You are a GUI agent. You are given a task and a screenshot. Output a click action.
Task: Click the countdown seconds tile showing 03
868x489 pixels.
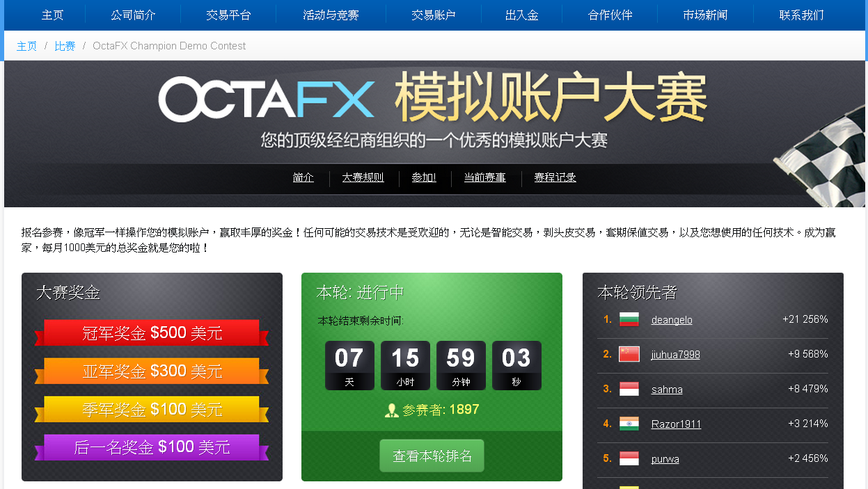[516, 365]
